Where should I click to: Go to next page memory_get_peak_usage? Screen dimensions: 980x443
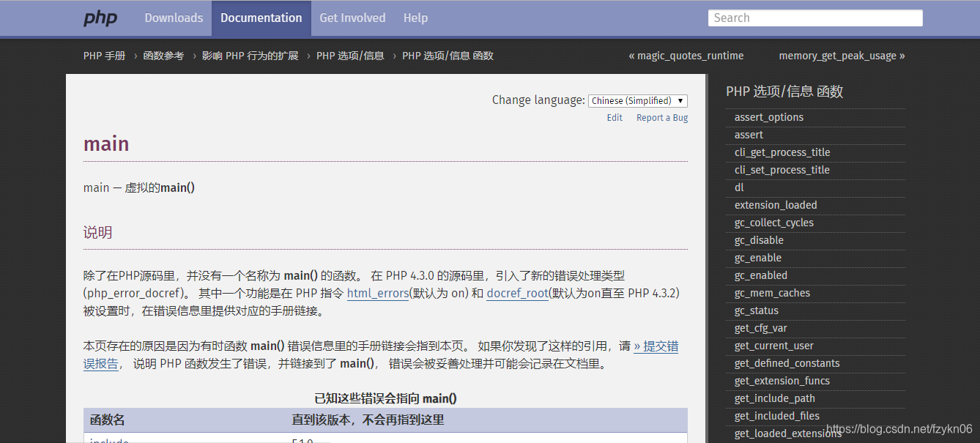842,56
